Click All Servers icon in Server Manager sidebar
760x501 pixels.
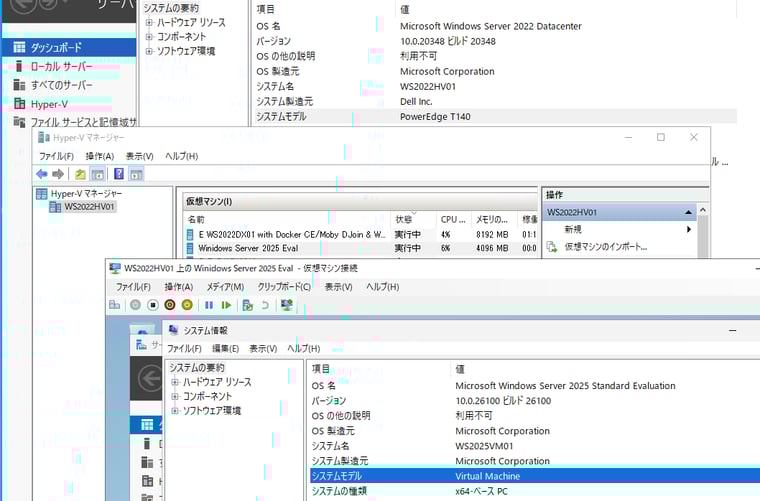point(19,85)
